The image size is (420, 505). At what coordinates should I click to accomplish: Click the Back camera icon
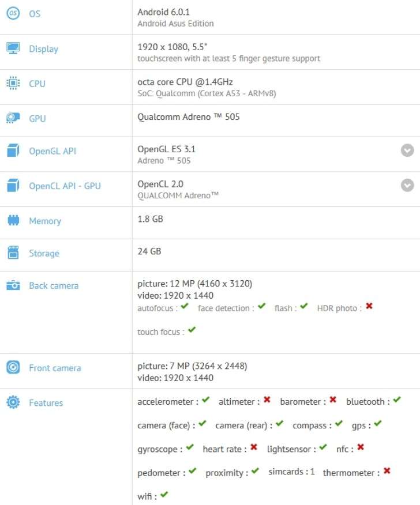13,285
